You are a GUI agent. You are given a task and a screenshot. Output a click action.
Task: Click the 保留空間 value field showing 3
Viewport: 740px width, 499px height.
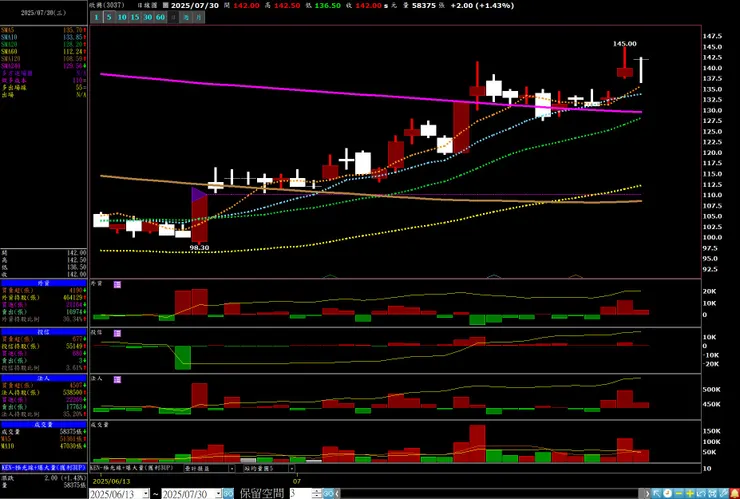[x=300, y=494]
